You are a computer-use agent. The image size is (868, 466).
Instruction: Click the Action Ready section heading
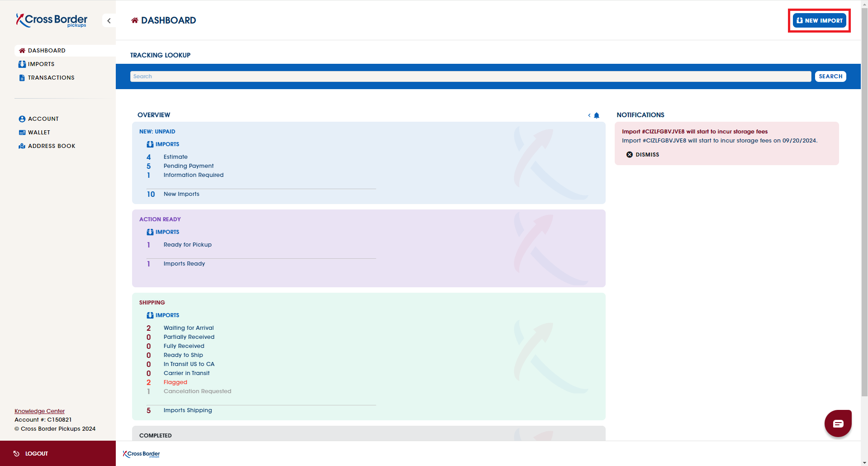pos(160,219)
